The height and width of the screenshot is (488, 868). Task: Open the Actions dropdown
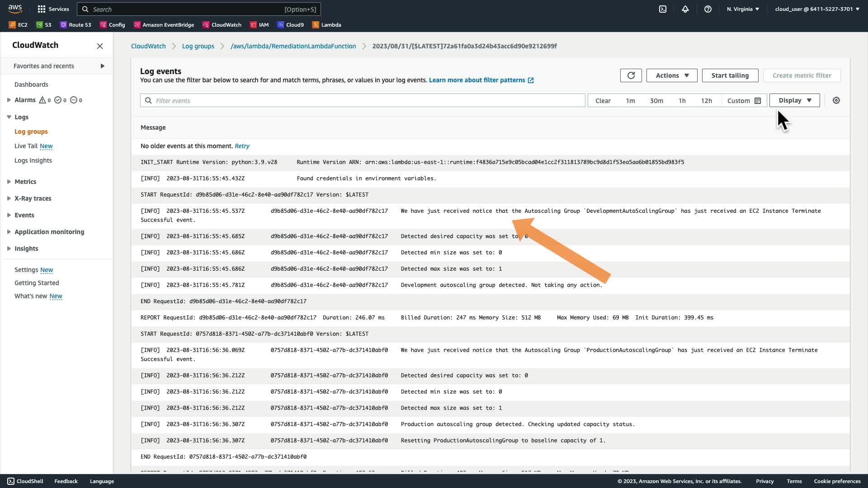click(x=671, y=75)
